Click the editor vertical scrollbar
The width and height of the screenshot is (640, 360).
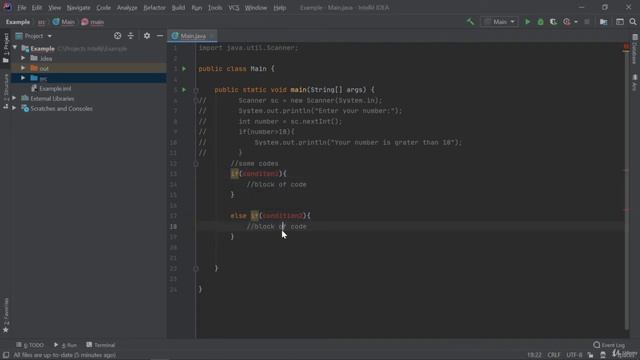(626, 188)
